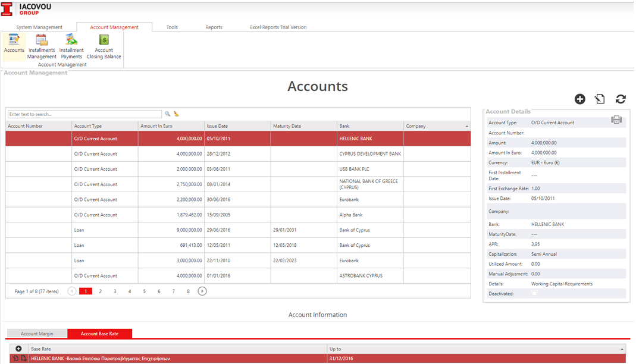Go to next page of accounts

pos(202,291)
